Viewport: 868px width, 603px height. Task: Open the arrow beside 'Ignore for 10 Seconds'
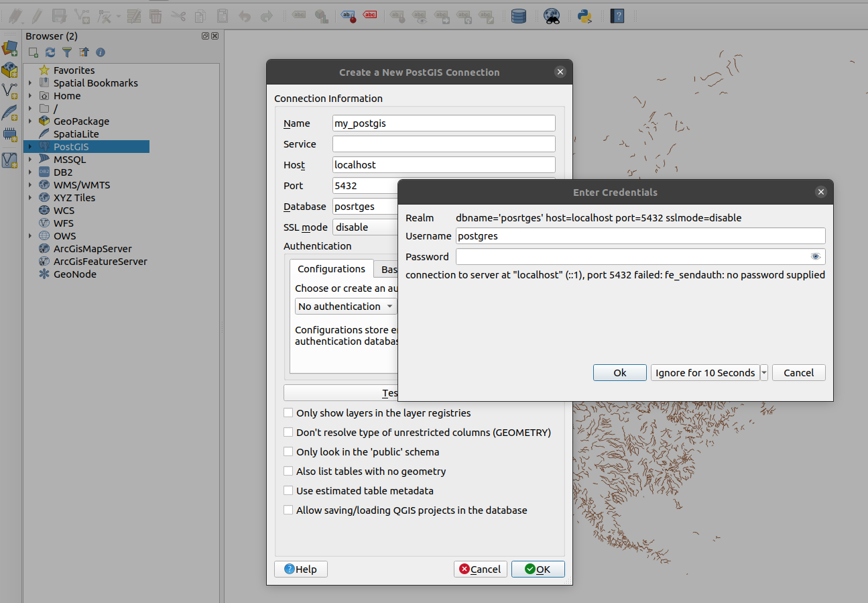point(764,373)
